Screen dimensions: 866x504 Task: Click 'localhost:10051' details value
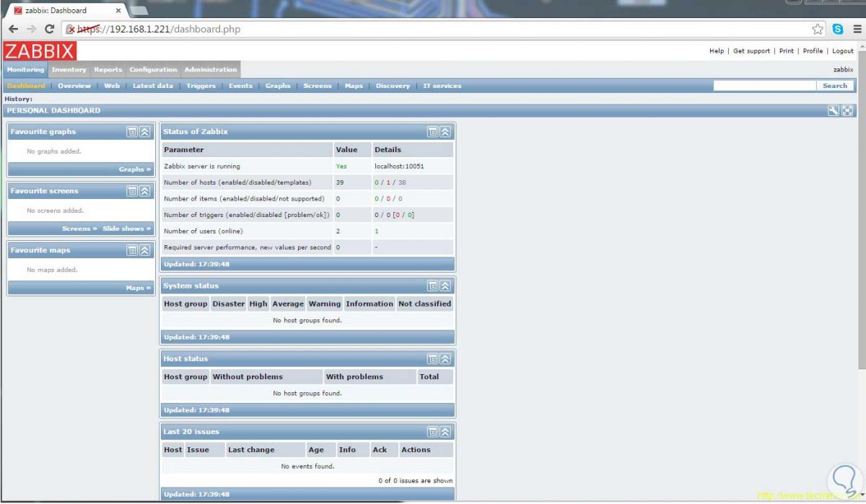(x=399, y=166)
